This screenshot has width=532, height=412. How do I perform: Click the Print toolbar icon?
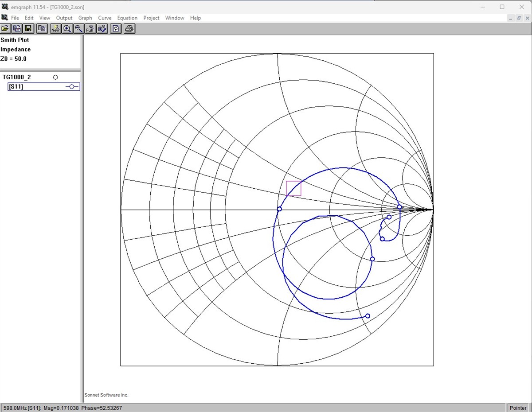(129, 29)
